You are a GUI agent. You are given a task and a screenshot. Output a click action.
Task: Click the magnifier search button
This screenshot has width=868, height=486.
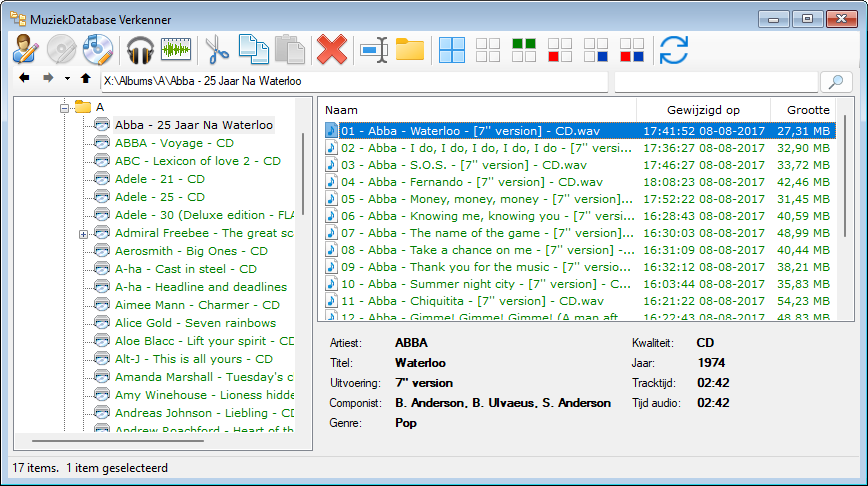(836, 82)
